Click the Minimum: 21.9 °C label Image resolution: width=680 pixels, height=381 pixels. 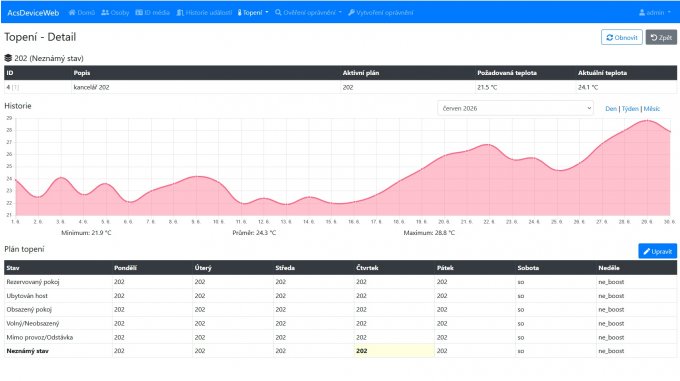pyautogui.click(x=86, y=233)
